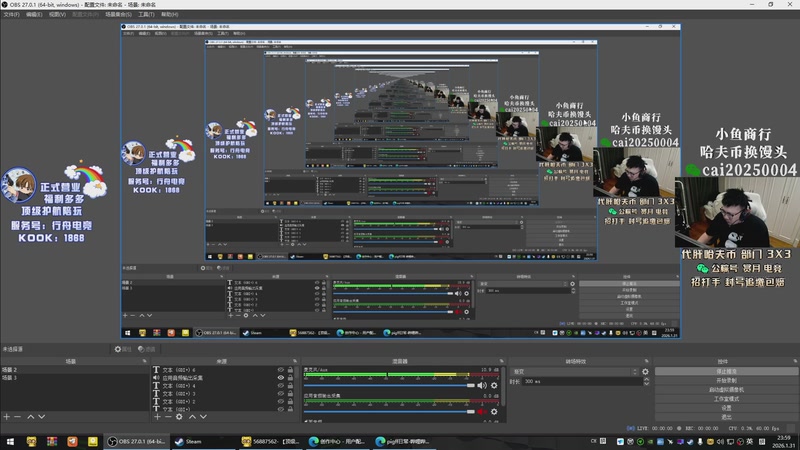Screen dimensions: 800x450
Task: Increase transition duration with up arrow
Action: [646, 379]
